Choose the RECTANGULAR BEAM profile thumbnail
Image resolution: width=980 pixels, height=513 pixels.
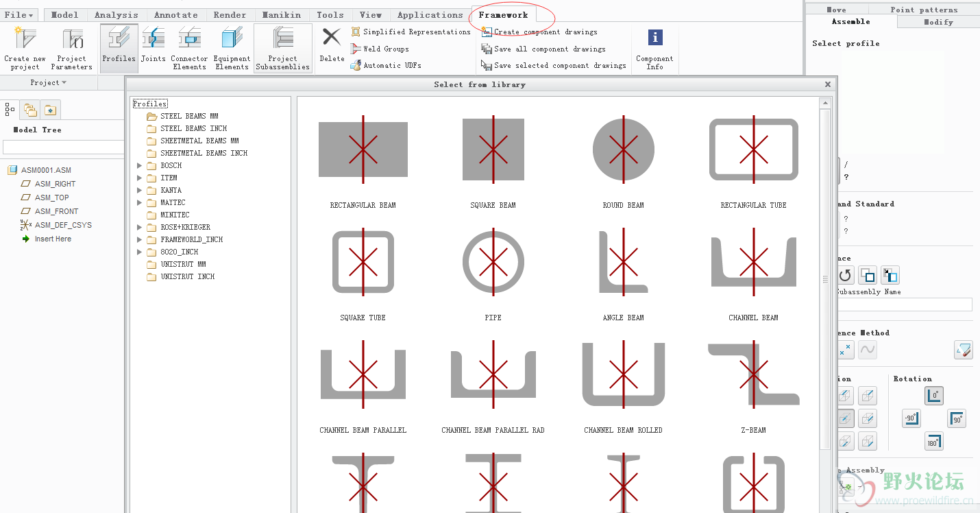[363, 150]
